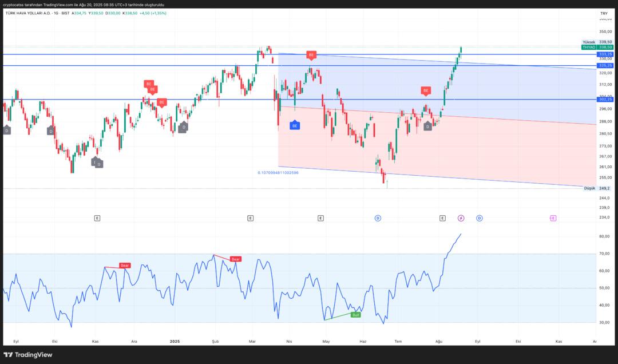
Task: Click the May month label on time axis
Action: pyautogui.click(x=326, y=342)
